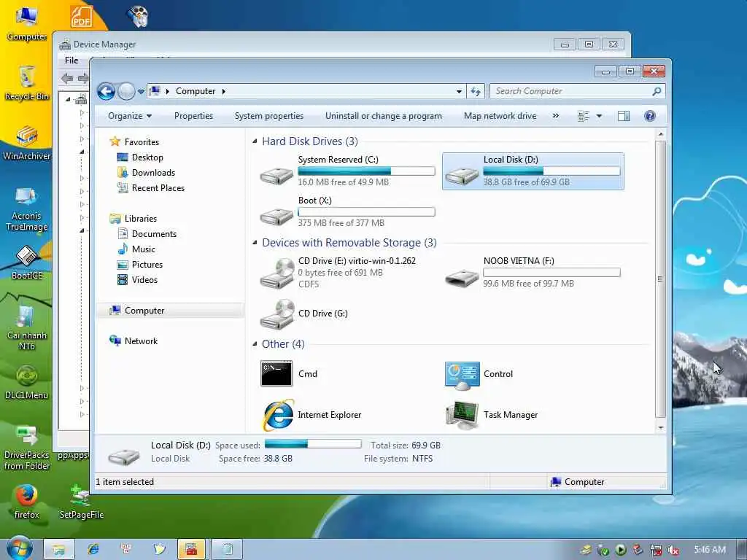Open the Explorer help button
747x560 pixels.
click(x=649, y=116)
